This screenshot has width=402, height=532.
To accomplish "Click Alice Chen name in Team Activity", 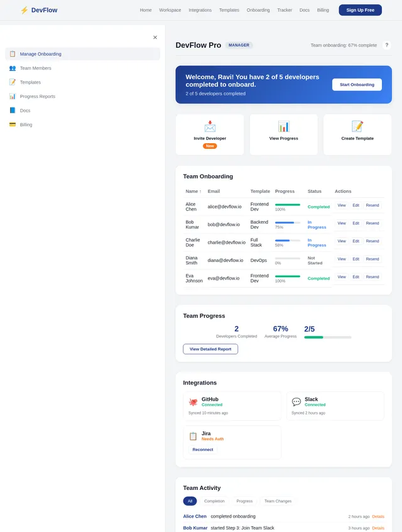I will (195, 516).
